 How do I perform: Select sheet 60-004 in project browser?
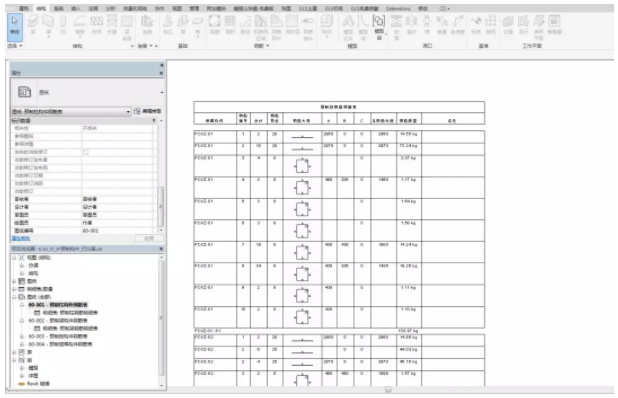coord(60,344)
